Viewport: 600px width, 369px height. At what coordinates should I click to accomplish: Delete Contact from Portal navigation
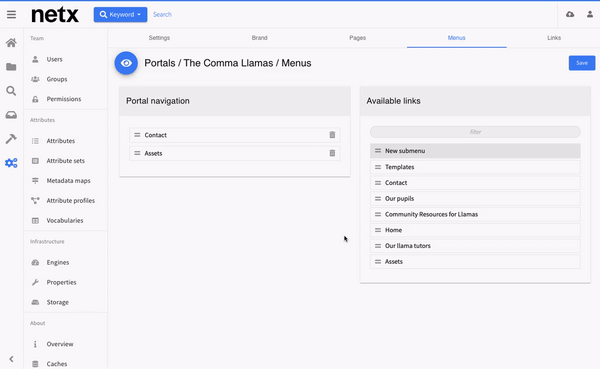(x=332, y=135)
